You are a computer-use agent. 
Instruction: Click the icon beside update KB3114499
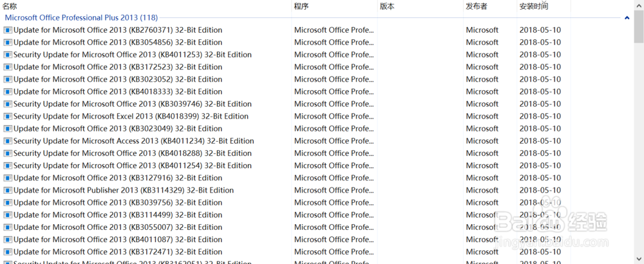tap(8, 214)
